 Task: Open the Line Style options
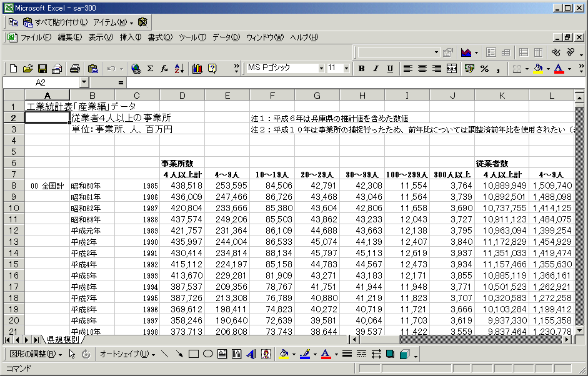(x=347, y=354)
